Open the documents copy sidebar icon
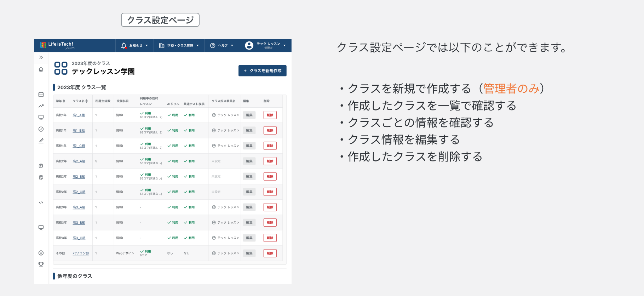Screen dimensions: 644x296 41,166
